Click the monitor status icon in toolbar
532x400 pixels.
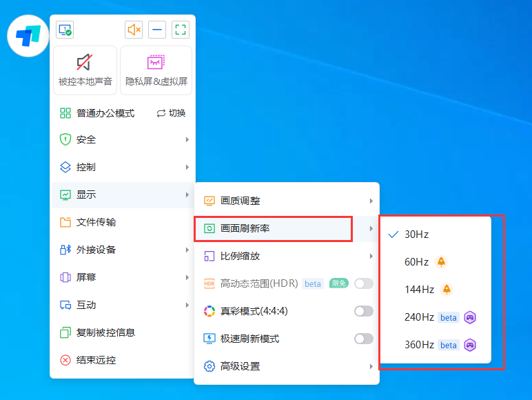click(65, 30)
